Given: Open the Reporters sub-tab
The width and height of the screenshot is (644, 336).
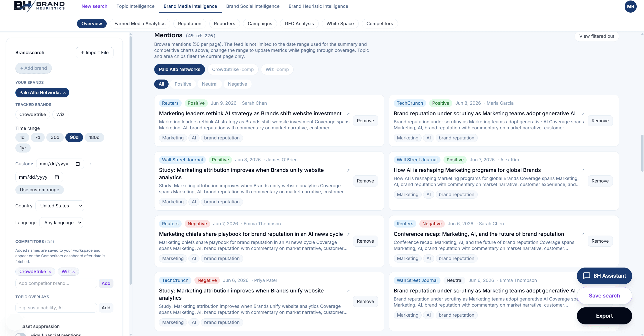Looking at the screenshot, I should tap(224, 24).
